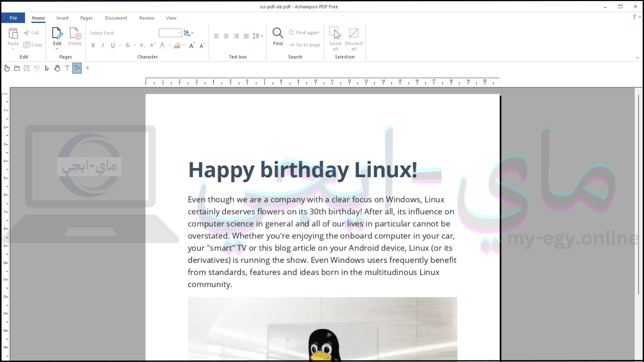This screenshot has width=644, height=362.
Task: Center align the text
Action: point(226,36)
